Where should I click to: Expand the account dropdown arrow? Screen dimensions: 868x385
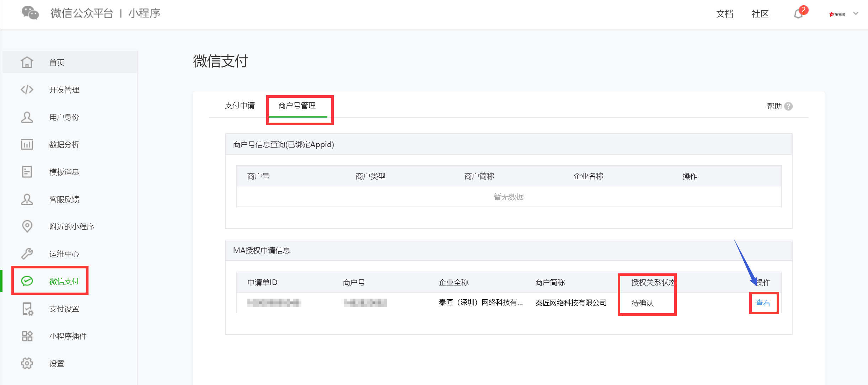(856, 14)
